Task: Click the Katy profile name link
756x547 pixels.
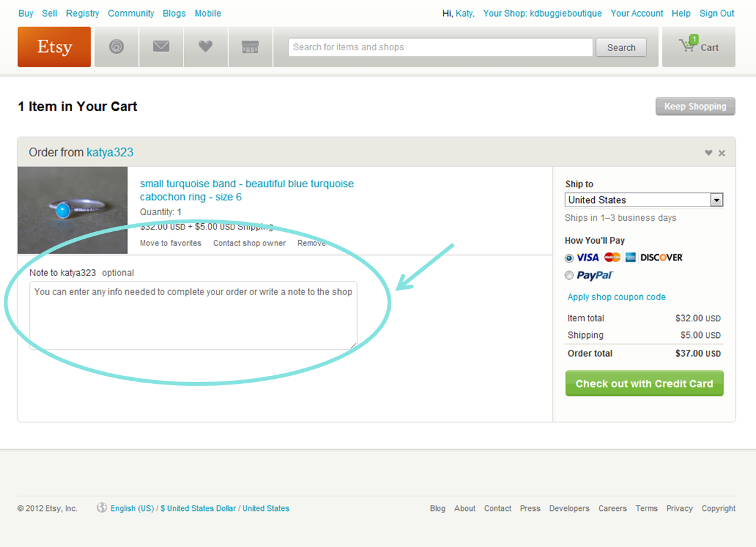Action: click(464, 13)
